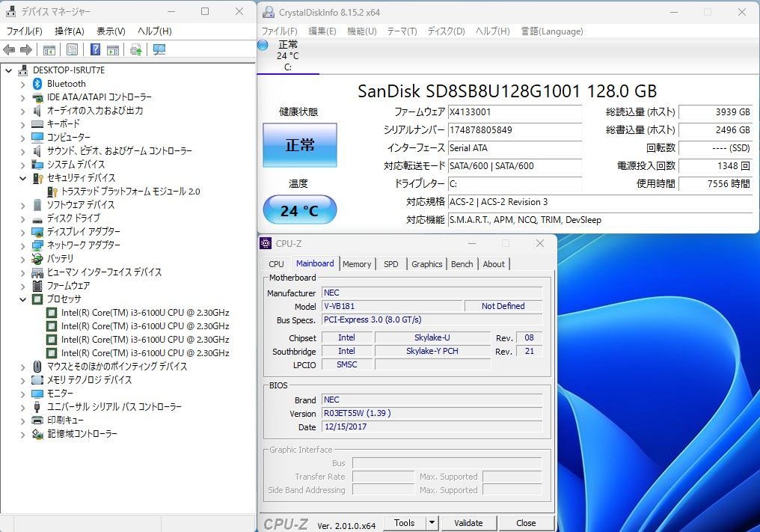Click the mouse icon beside マウスとそのほかのポインティング デバイス
760x532 pixels.
click(x=37, y=367)
